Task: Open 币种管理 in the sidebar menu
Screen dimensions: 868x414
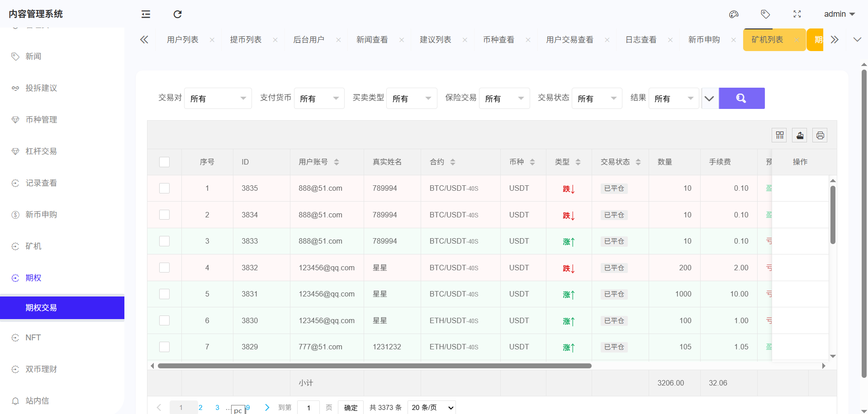Action: [41, 119]
